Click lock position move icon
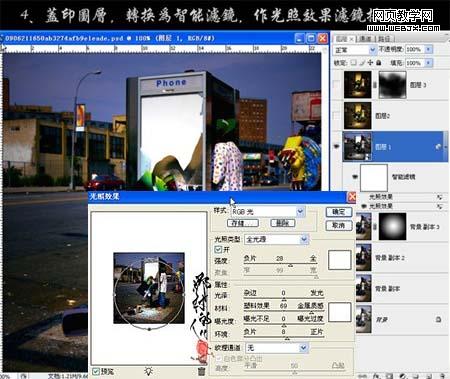450x379 pixels. [370, 62]
